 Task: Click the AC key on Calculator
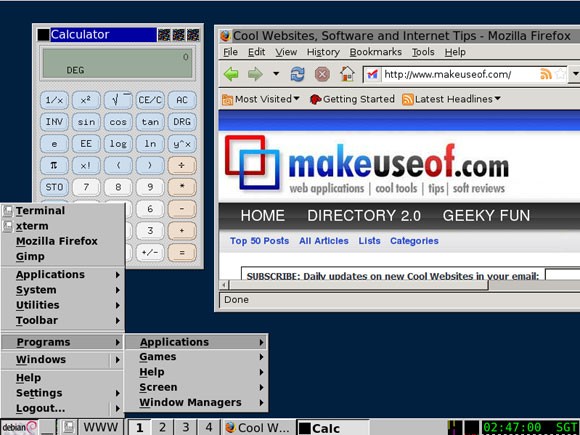[x=182, y=100]
